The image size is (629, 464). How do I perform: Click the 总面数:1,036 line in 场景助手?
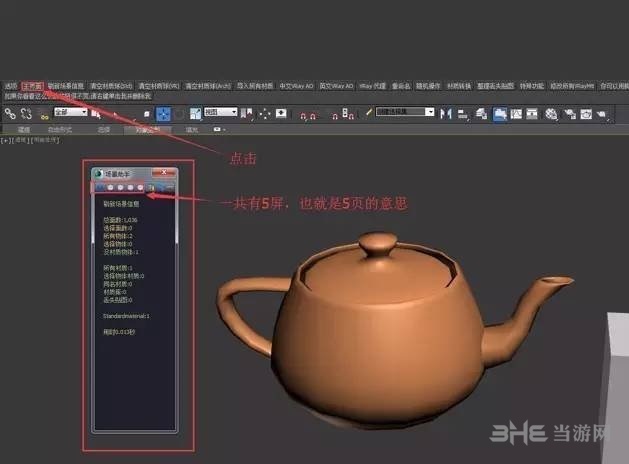[x=120, y=220]
